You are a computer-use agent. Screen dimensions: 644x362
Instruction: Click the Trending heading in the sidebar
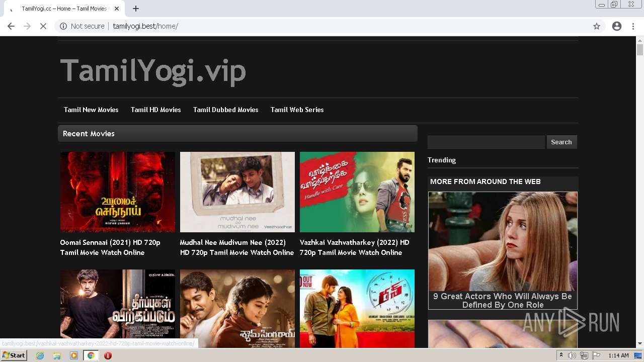(442, 160)
